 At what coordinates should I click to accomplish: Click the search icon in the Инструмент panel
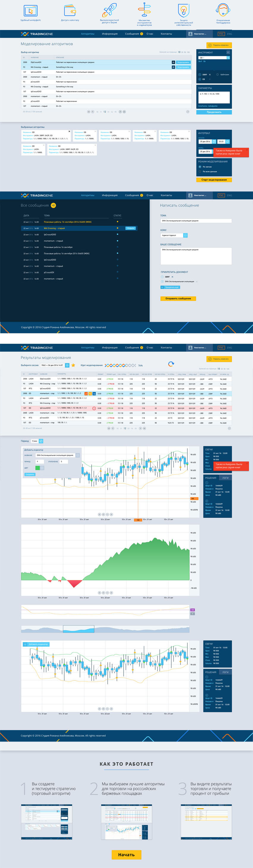(228, 58)
